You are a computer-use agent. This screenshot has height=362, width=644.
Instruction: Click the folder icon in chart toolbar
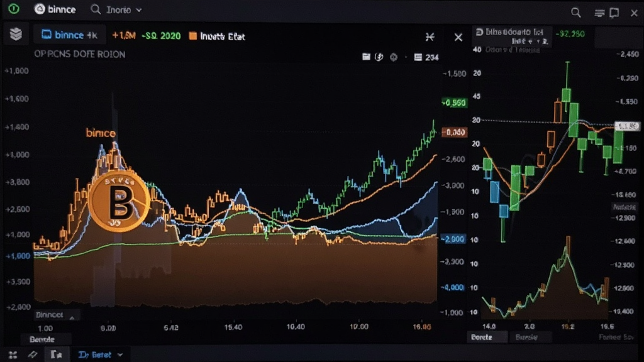(x=366, y=57)
